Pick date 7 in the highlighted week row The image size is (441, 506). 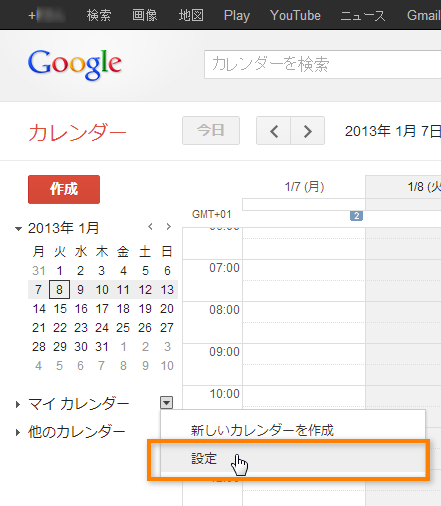click(39, 290)
